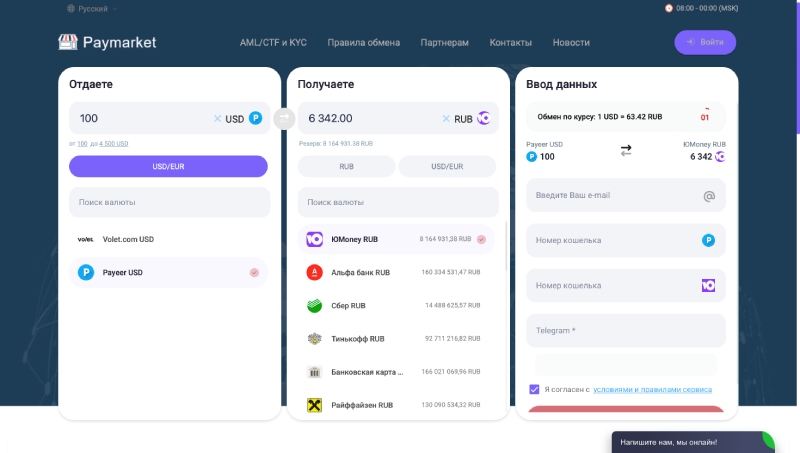
Task: Select USD/EUR filter in Получаете panel
Action: (447, 166)
